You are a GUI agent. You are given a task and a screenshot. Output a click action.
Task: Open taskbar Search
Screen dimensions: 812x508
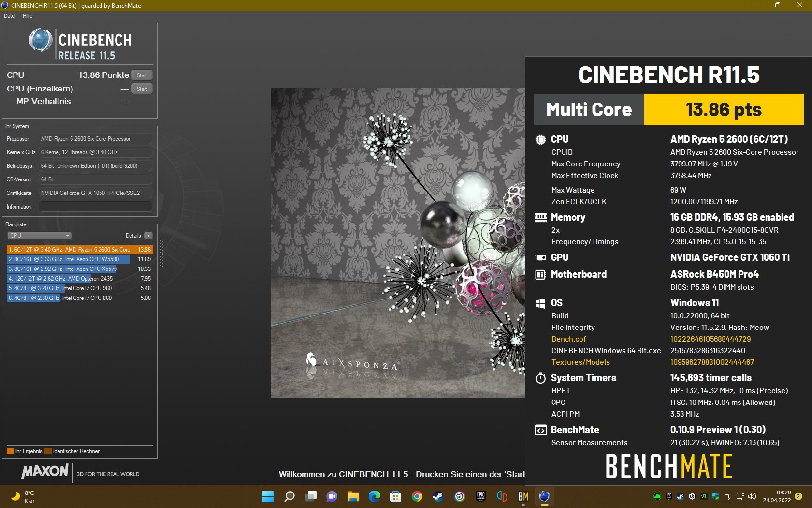pyautogui.click(x=290, y=496)
